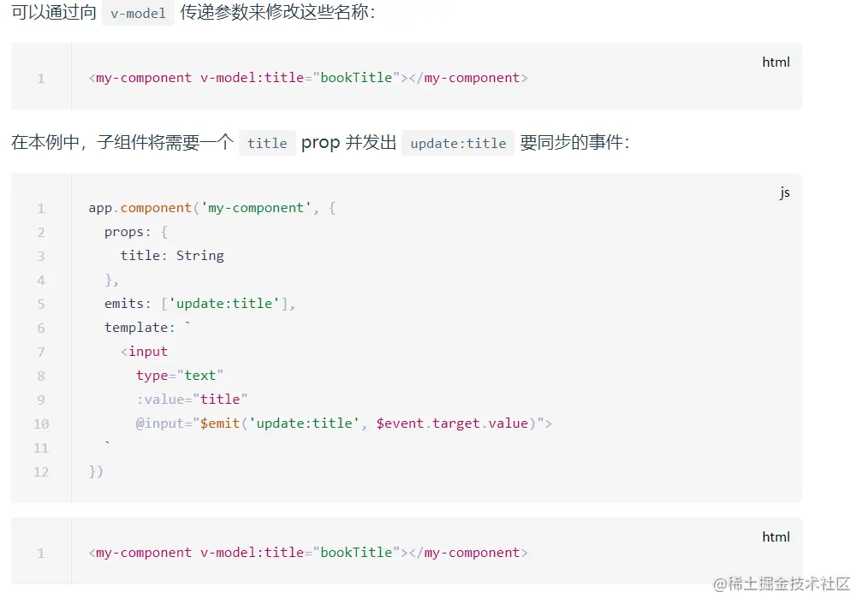868x610 pixels.
Task: Click the emits: ['update:title'] code line
Action: click(x=199, y=304)
